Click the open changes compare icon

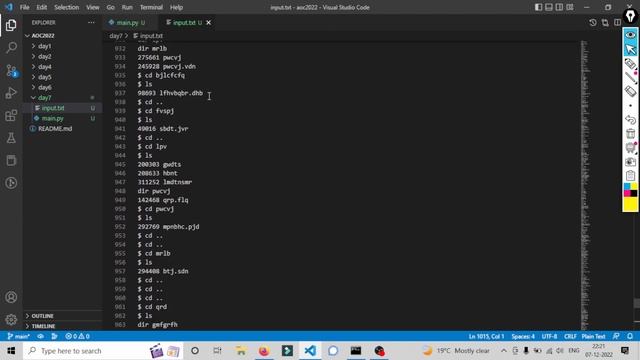point(605,22)
